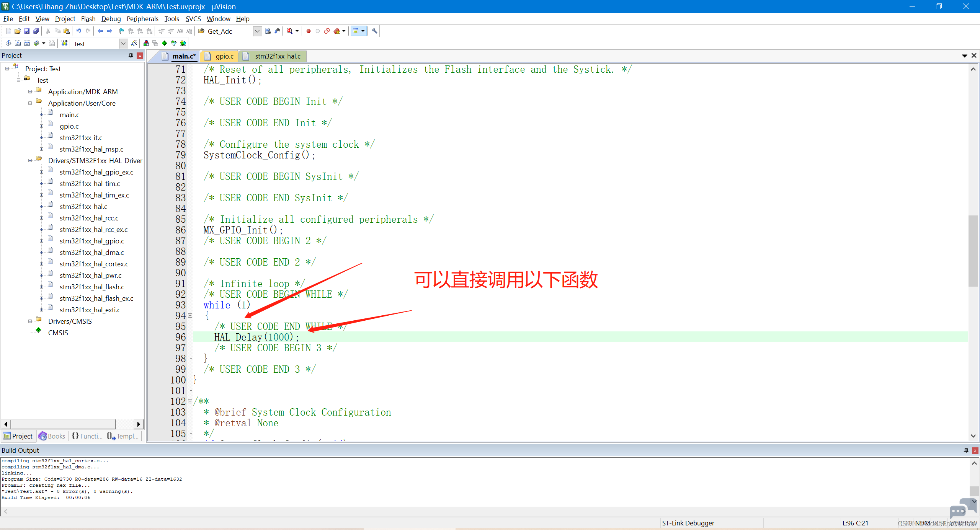Viewport: 980px width, 530px height.
Task: Click the Project panel horizontal scrollbar
Action: (x=63, y=424)
